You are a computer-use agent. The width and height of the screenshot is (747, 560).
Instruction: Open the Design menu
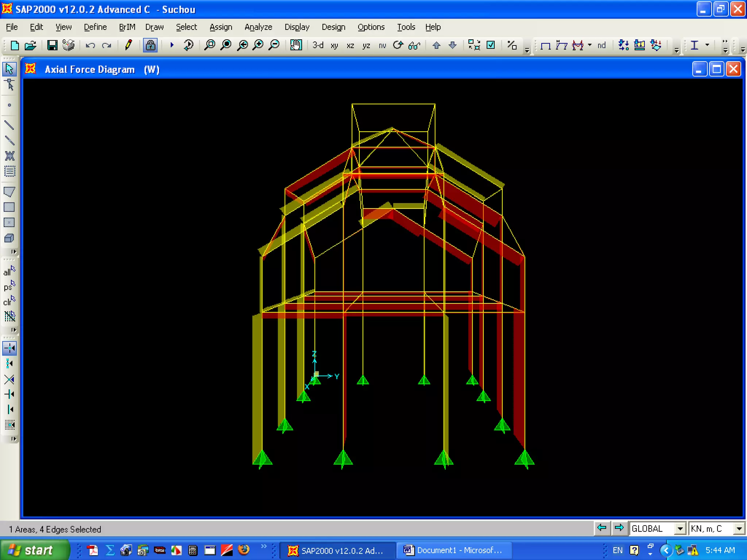click(333, 27)
